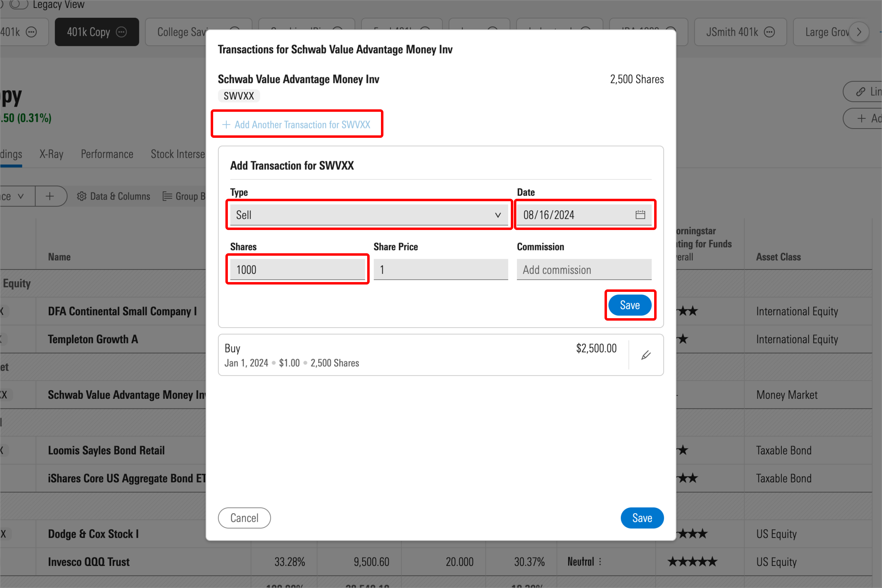Toggle the Legacy View switch
The image size is (882, 588).
18,5
